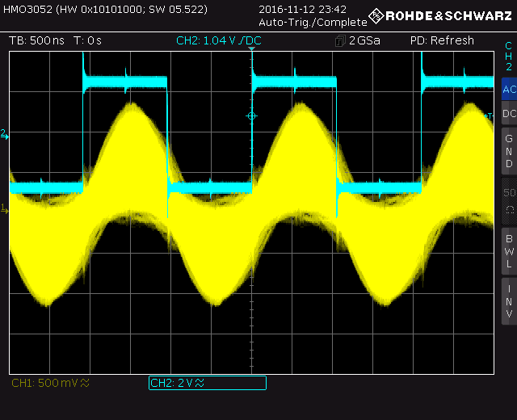Click the trigger level T marker on right edge
Image resolution: width=517 pixels, height=420 pixels.
pyautogui.click(x=489, y=117)
